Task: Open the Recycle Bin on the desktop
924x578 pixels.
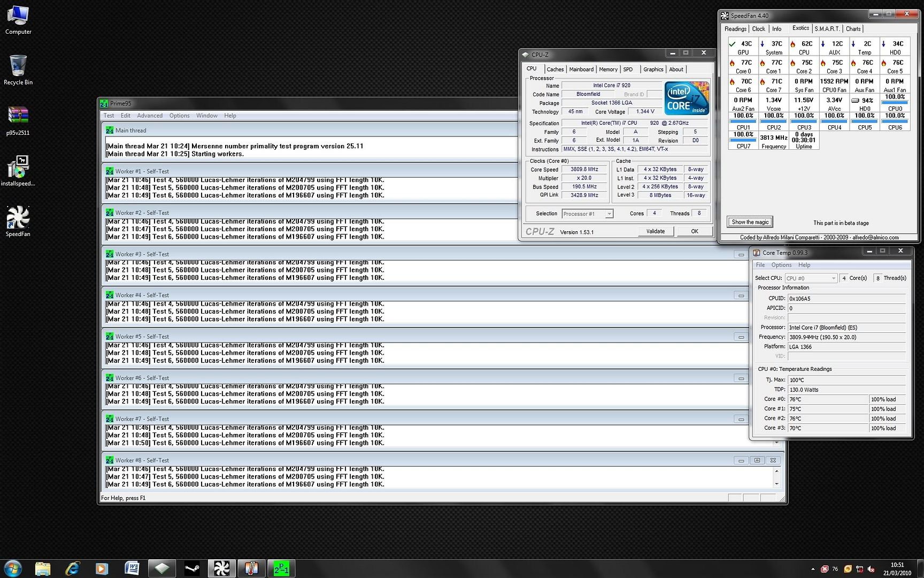Action: pos(18,70)
